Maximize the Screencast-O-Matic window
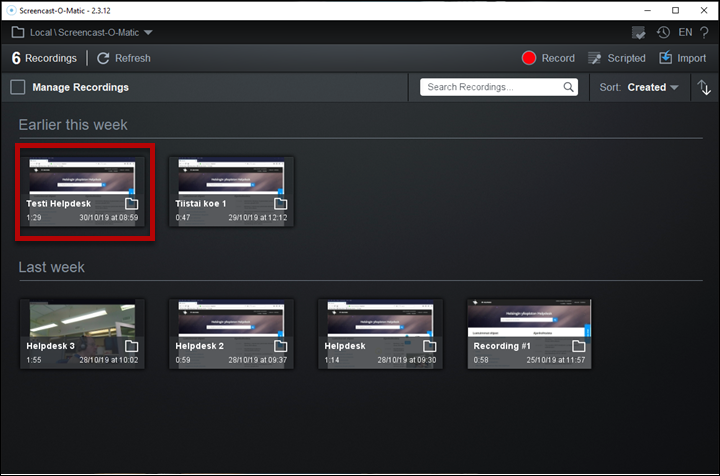The image size is (720, 476). (x=675, y=10)
